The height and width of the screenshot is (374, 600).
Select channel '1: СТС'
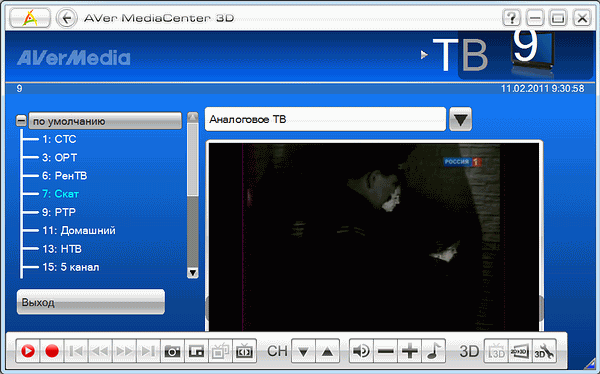pos(59,139)
